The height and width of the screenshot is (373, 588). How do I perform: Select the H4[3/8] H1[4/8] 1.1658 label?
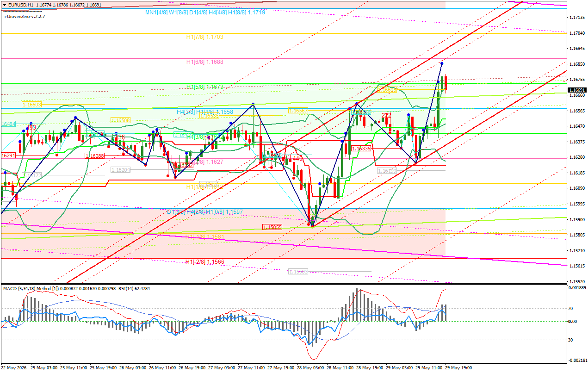[x=205, y=112]
